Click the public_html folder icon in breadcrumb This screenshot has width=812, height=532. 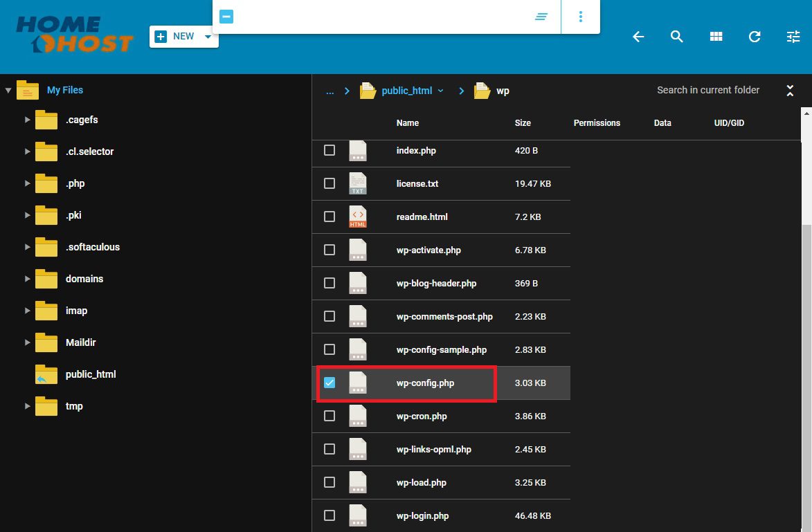(x=368, y=91)
